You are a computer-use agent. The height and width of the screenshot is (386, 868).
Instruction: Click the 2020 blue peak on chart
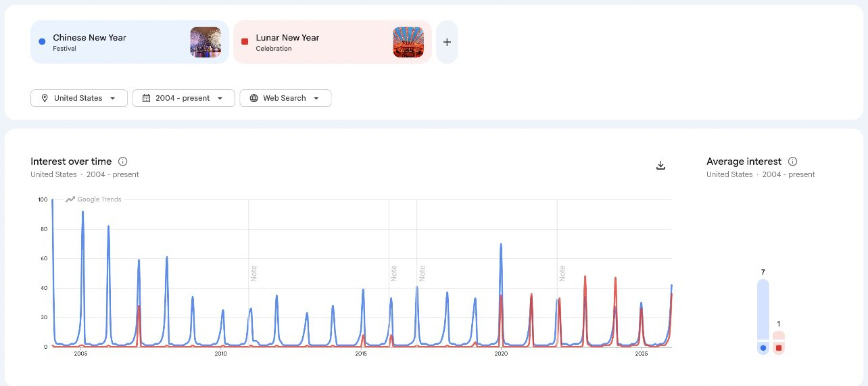(x=501, y=245)
